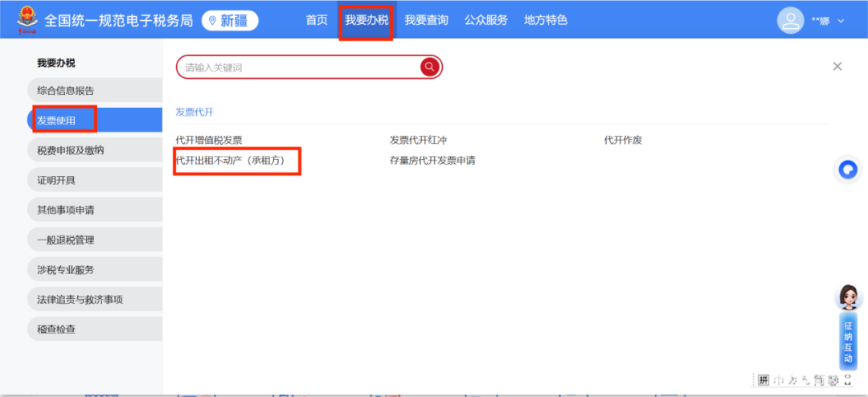The image size is (868, 397).
Task: Click the tax bureau emblem logo
Action: pos(27,20)
